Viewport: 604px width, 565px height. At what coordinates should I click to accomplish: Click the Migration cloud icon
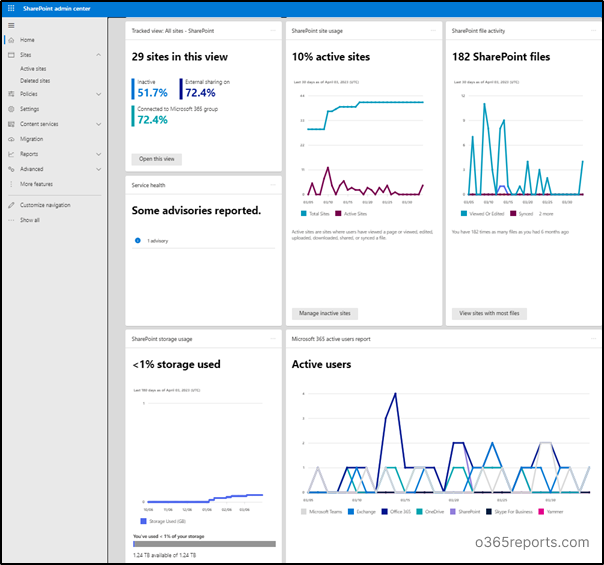click(11, 139)
